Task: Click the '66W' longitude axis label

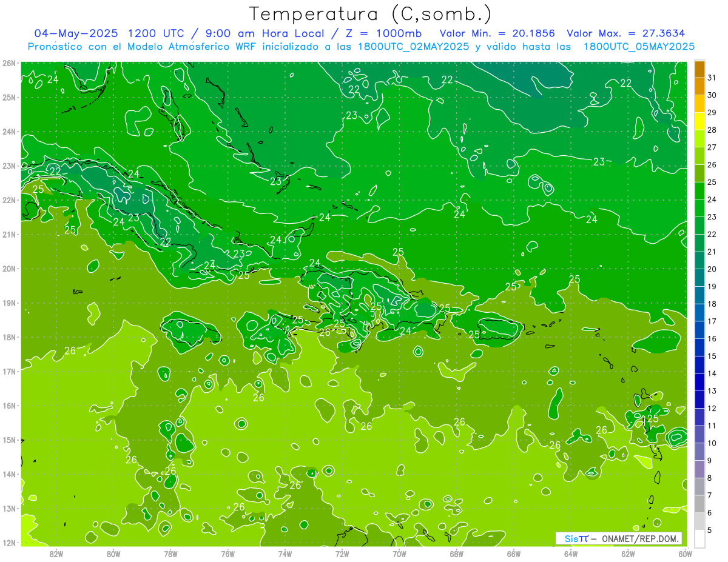Action: (x=514, y=553)
